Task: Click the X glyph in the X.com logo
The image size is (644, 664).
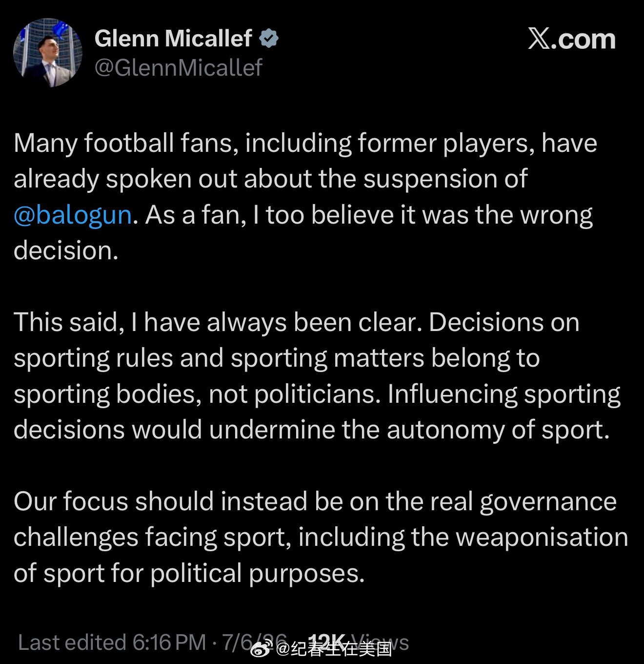Action: (539, 38)
